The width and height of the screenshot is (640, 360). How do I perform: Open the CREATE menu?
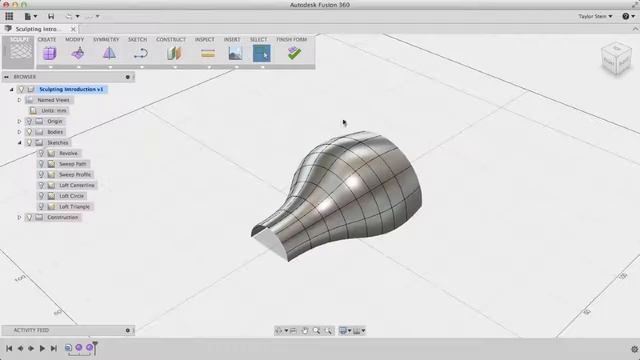tap(47, 40)
